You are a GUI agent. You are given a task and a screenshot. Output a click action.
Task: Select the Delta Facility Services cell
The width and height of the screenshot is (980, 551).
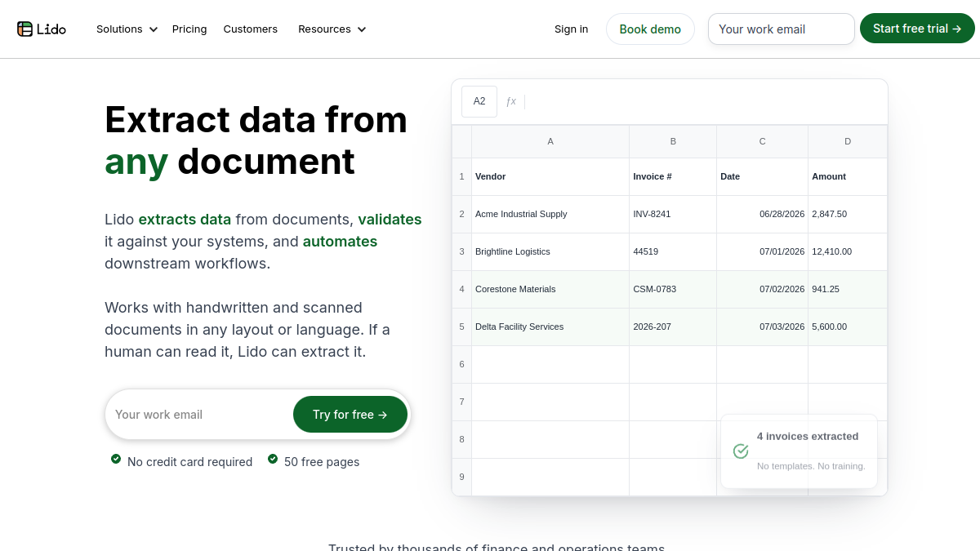point(550,327)
